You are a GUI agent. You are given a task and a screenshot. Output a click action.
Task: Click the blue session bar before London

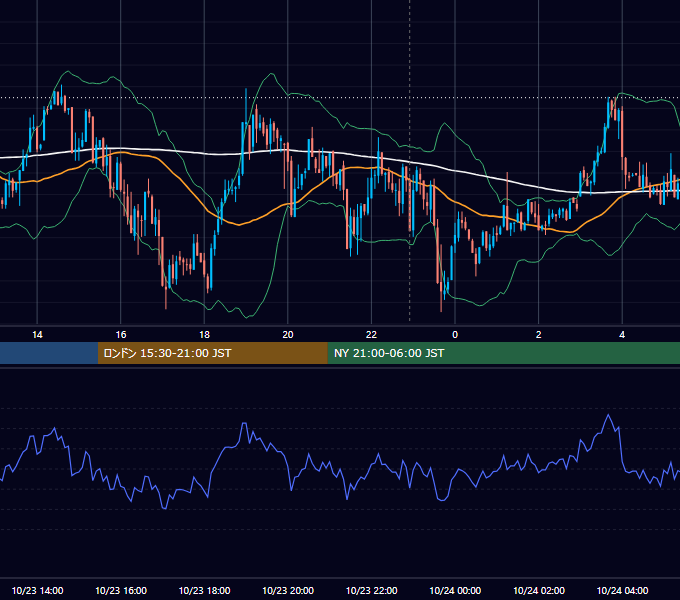[x=49, y=353]
